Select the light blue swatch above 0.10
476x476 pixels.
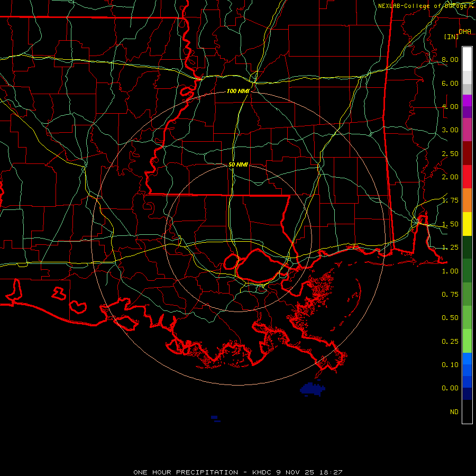point(467,359)
